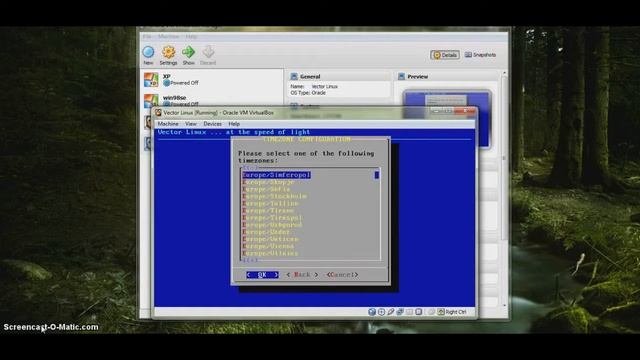
Task: Click the Back button in timezone dialog
Action: (302, 275)
